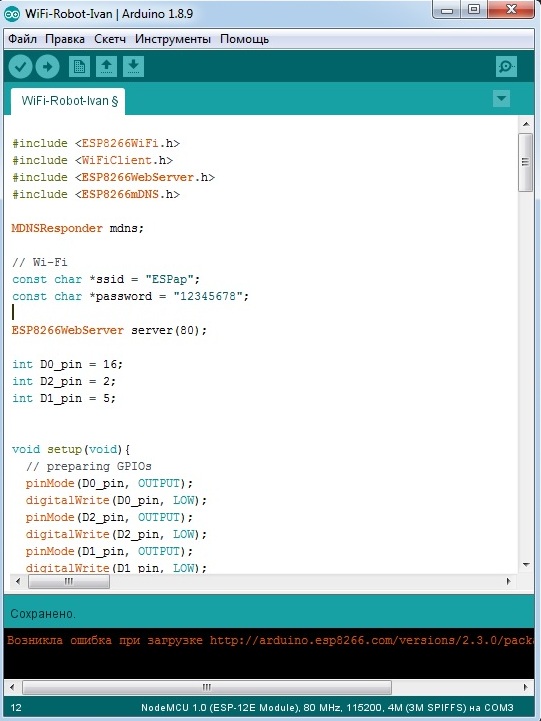
Task: Click the line number 12 in status bar
Action: [x=16, y=708]
